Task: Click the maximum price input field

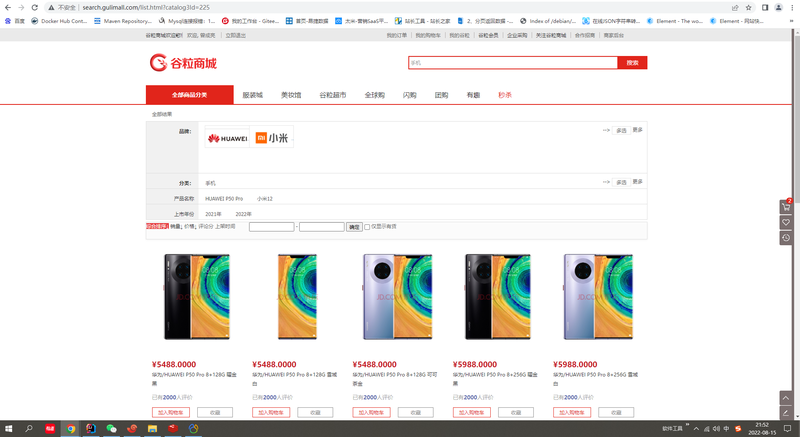Action: [321, 227]
